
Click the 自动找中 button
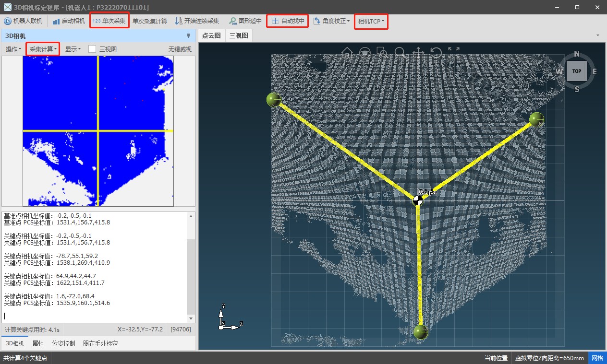click(x=287, y=21)
